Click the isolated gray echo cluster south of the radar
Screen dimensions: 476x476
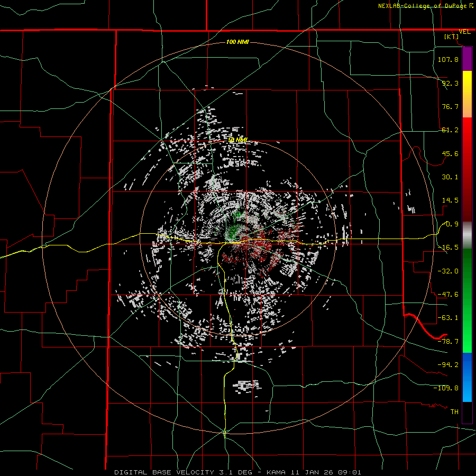[x=247, y=387]
